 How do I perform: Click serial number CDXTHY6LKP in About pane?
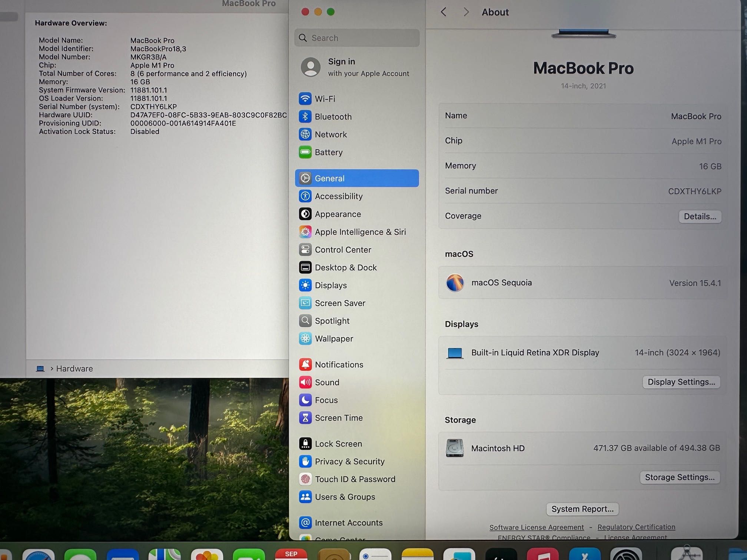point(695,191)
